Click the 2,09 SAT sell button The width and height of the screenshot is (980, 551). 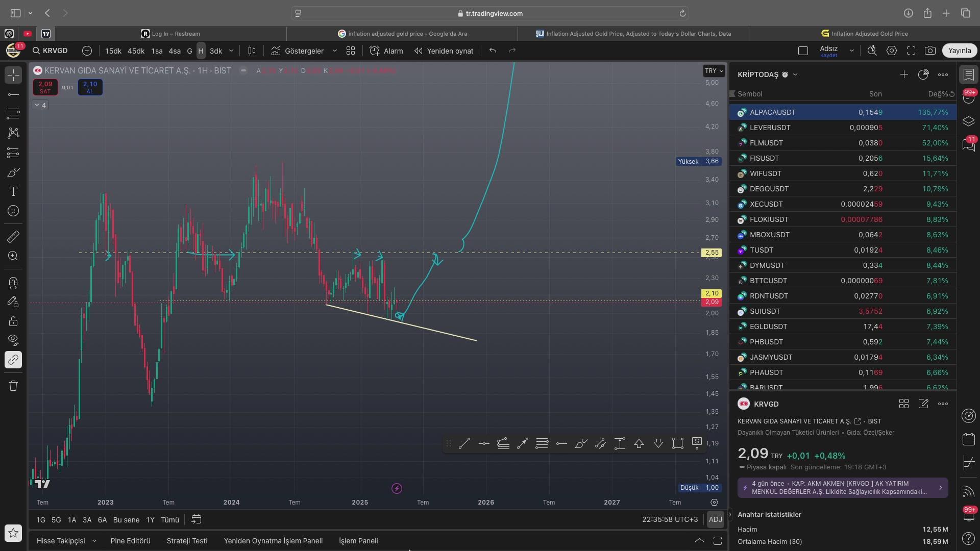45,87
